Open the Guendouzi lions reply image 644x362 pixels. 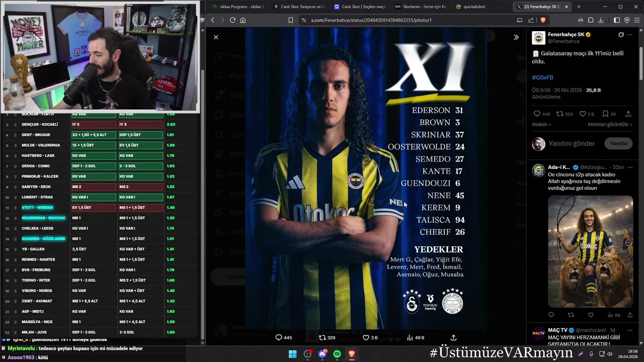(x=590, y=251)
